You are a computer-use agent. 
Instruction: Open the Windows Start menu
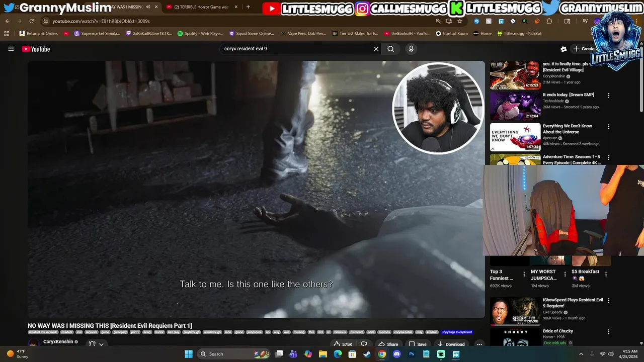click(x=188, y=354)
